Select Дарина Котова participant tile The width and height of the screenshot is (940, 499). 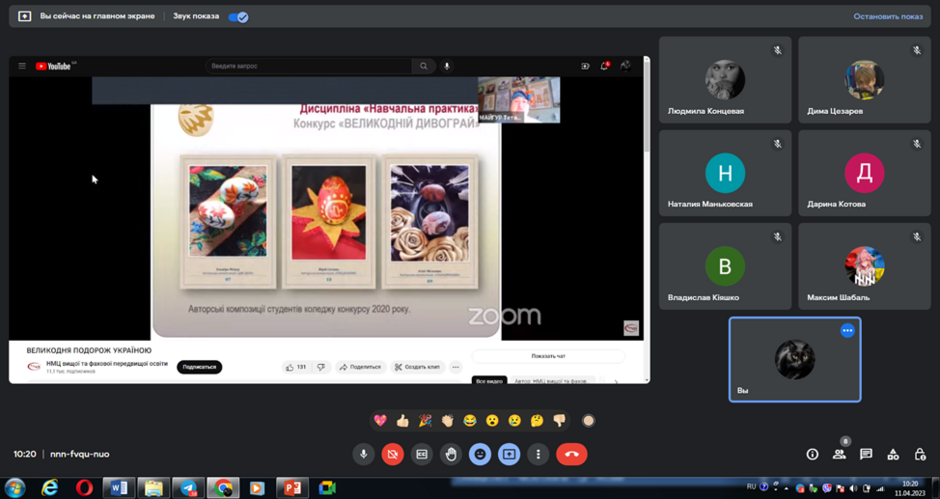pyautogui.click(x=864, y=173)
